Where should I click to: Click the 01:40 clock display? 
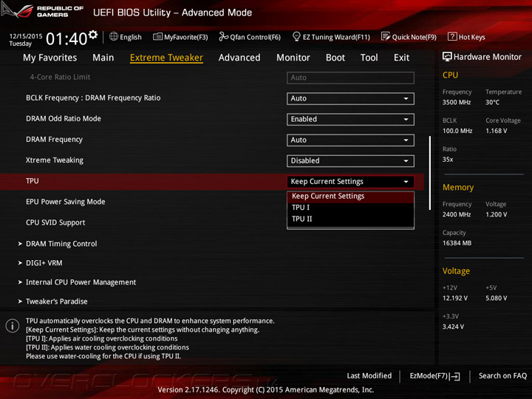pos(66,38)
